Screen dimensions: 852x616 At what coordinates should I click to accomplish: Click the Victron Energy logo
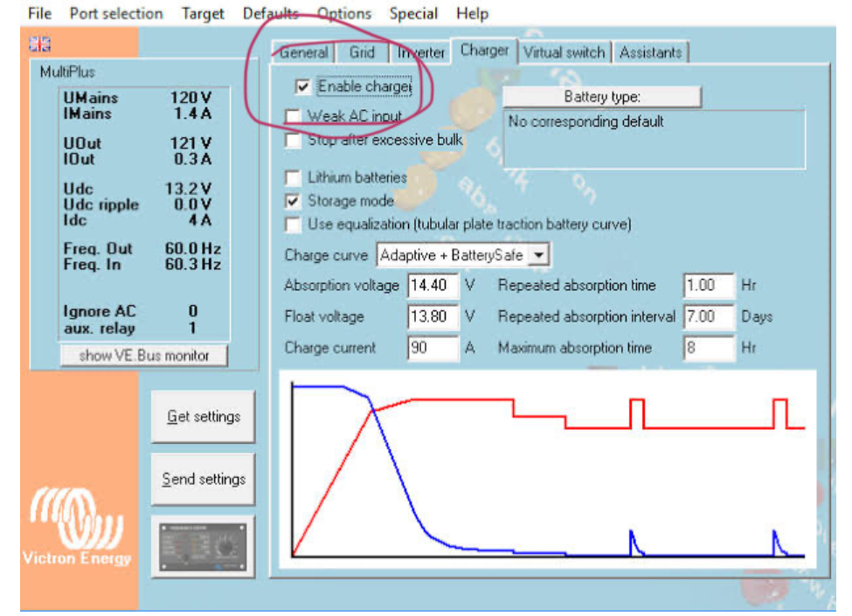pyautogui.click(x=77, y=527)
